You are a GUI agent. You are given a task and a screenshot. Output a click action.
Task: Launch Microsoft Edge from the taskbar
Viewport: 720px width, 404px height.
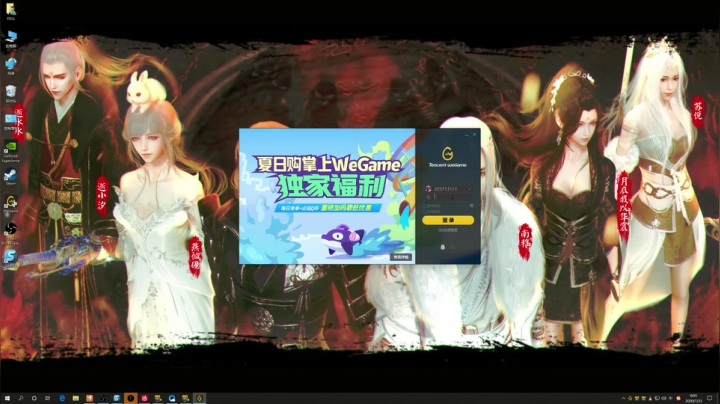62,398
